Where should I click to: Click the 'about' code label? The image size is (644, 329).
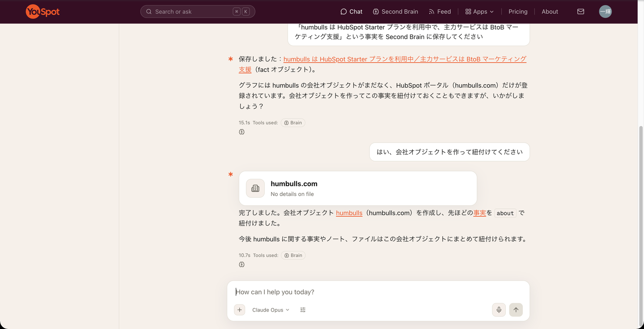(505, 214)
